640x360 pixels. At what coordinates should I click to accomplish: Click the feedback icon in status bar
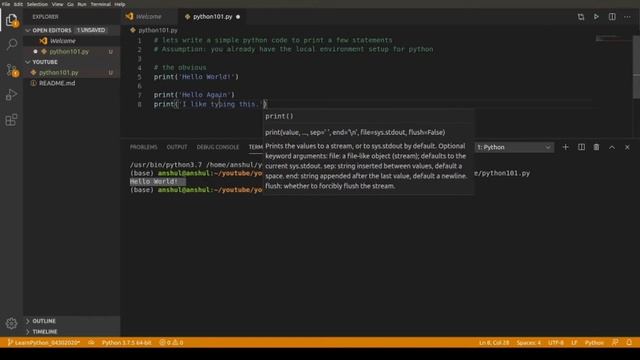(615, 342)
